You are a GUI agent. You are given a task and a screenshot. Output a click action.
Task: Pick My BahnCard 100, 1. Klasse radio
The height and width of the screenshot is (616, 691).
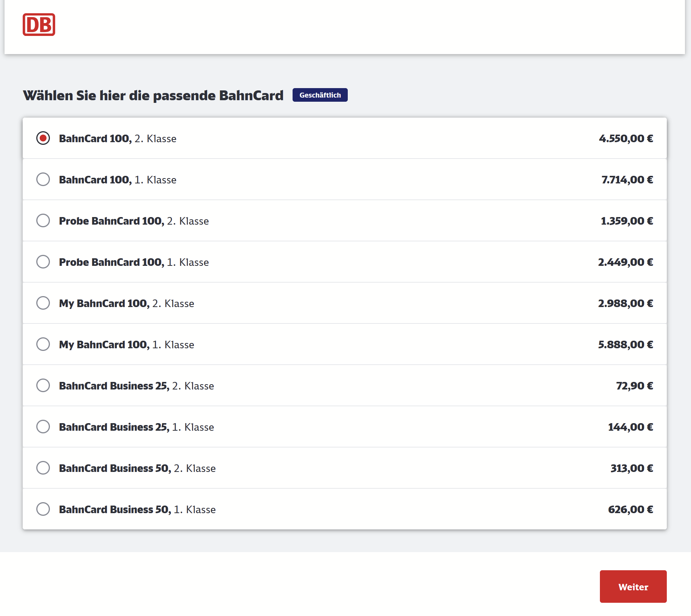point(43,344)
